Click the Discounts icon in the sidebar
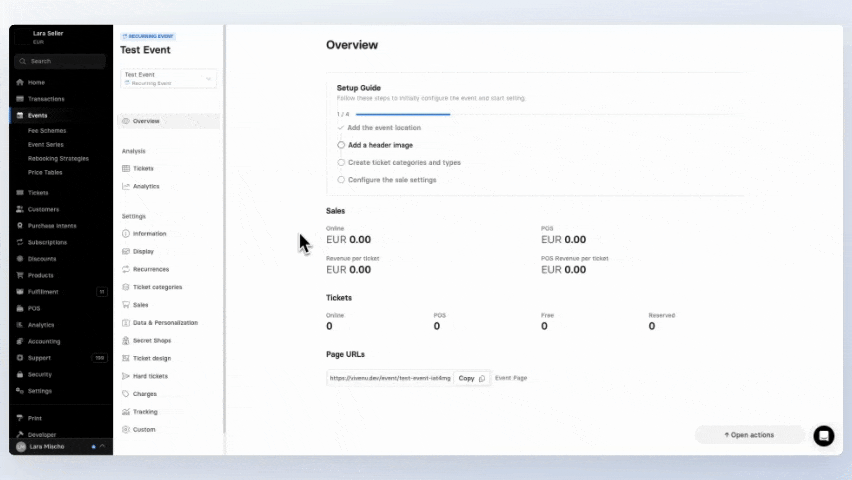852x480 pixels. (20, 259)
